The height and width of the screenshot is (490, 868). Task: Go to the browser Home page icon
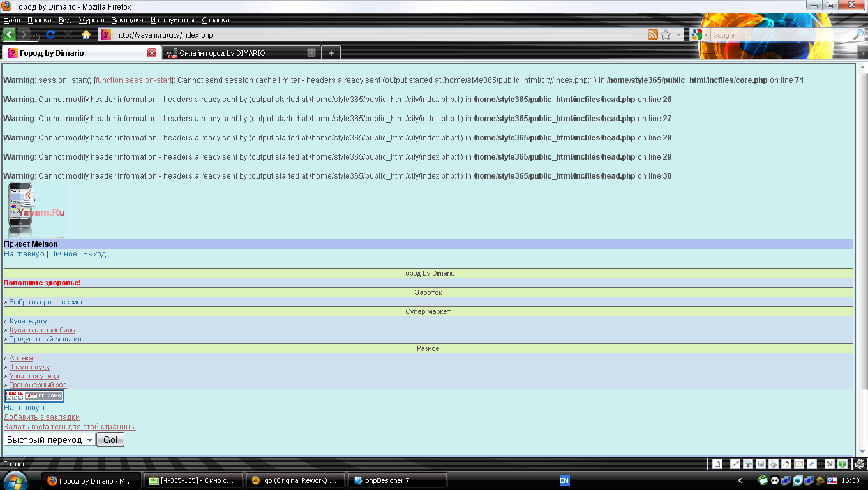tap(86, 35)
